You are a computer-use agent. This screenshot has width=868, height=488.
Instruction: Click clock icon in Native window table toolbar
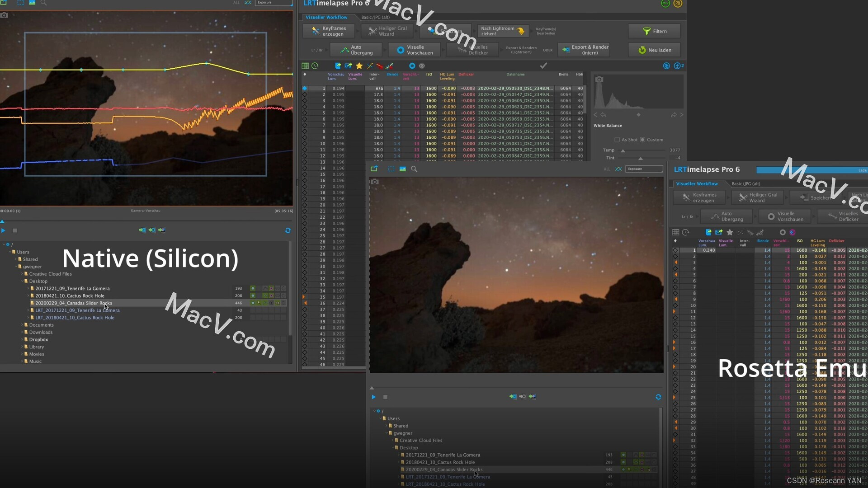coord(315,66)
